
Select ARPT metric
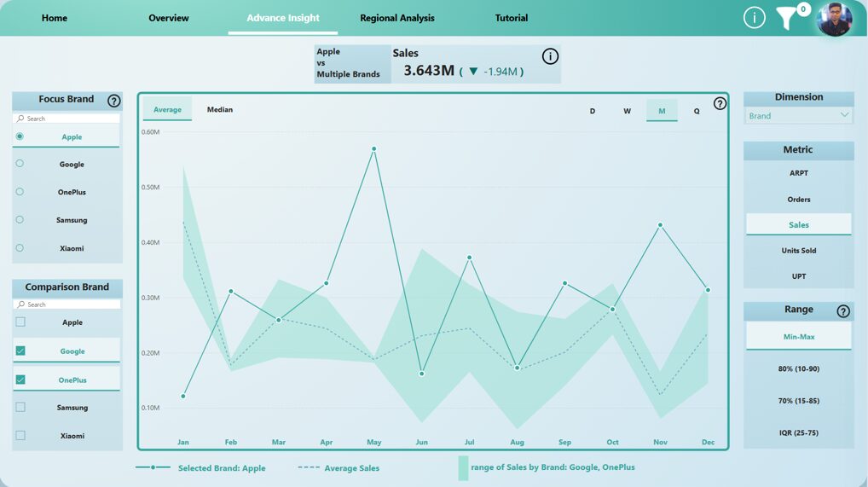(799, 173)
